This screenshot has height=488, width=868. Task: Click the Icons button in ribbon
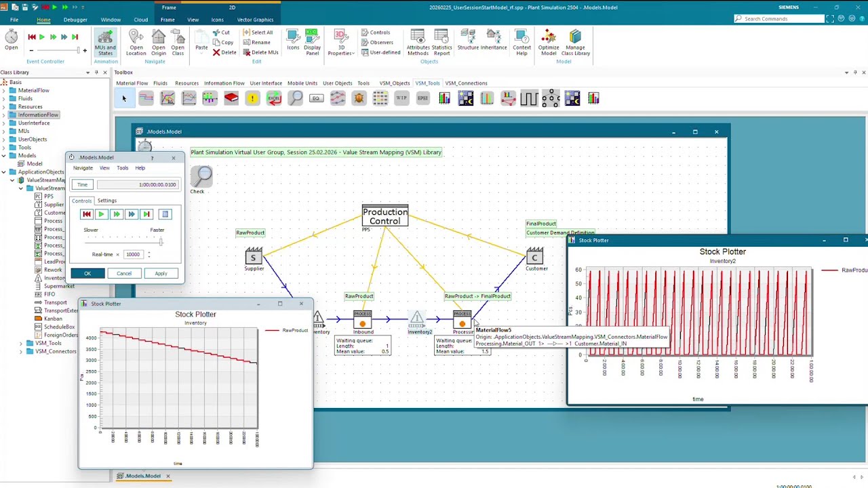click(x=293, y=39)
